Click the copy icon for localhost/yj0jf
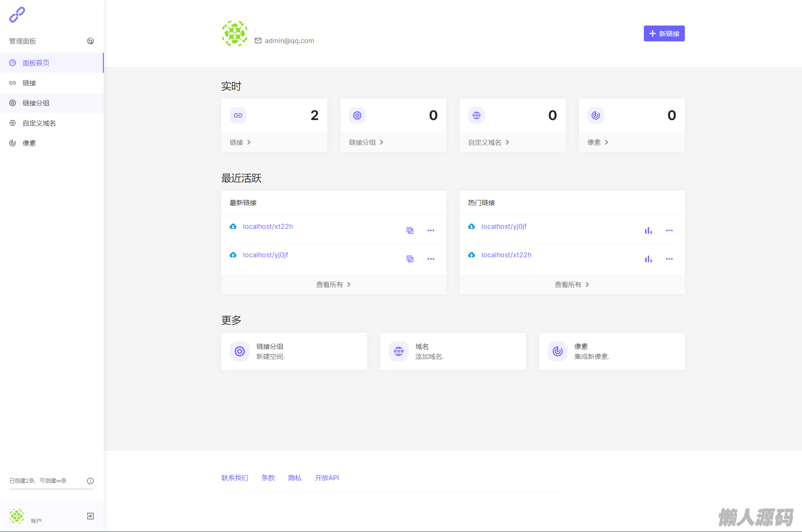 410,259
